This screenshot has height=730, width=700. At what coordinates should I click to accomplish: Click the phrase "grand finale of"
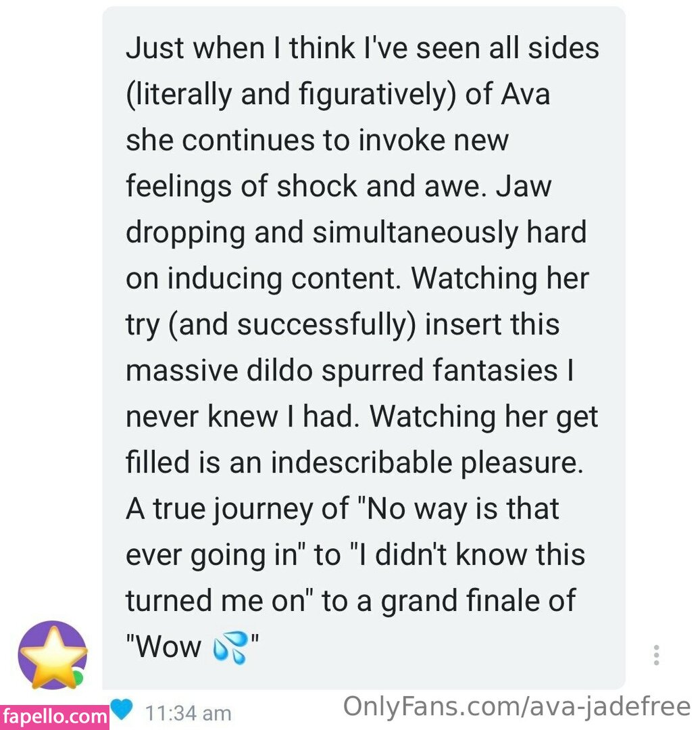pos(478,601)
